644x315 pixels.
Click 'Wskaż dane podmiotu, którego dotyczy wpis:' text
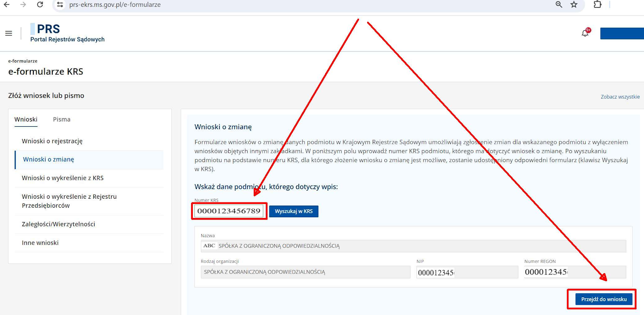pyautogui.click(x=266, y=187)
